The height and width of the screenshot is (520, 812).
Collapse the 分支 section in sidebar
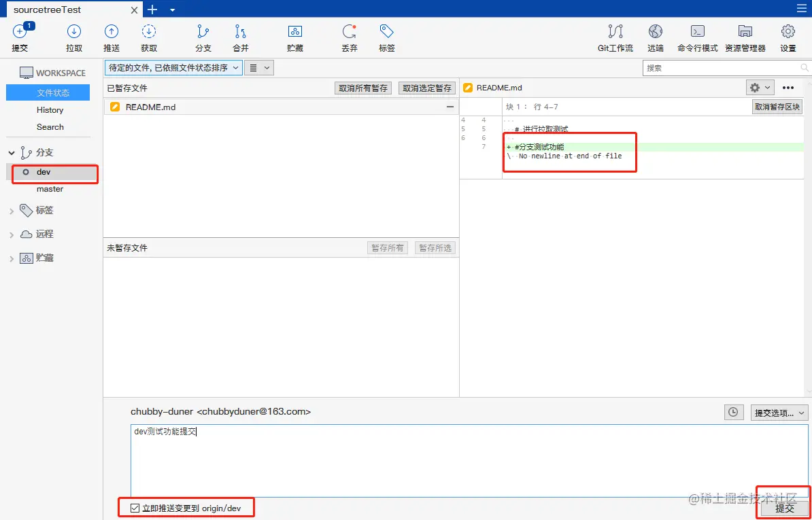[12, 153]
